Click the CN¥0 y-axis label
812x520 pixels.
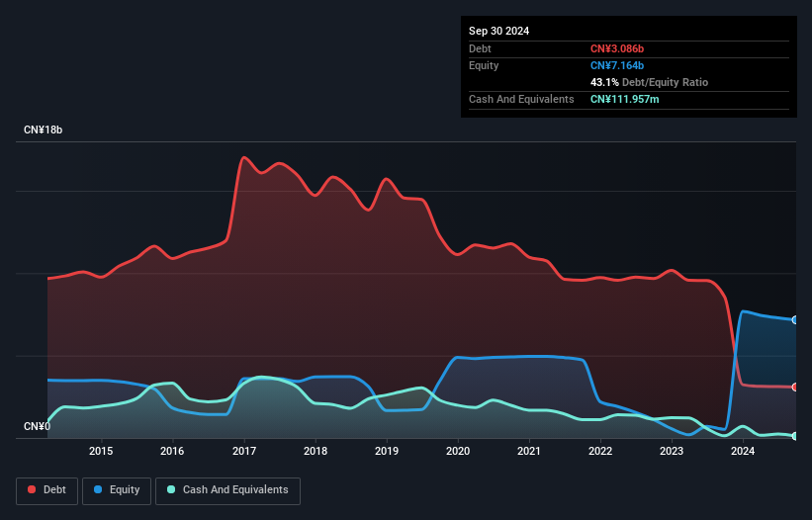coord(38,426)
